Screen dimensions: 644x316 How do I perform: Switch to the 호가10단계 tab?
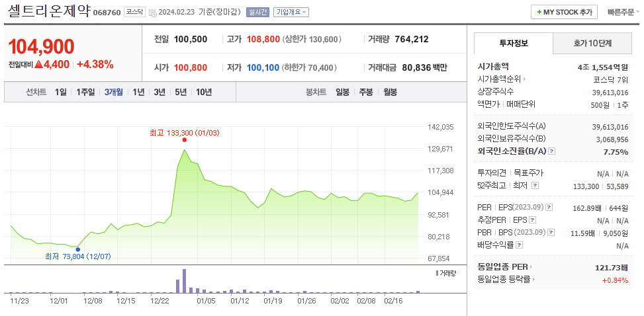pyautogui.click(x=592, y=43)
